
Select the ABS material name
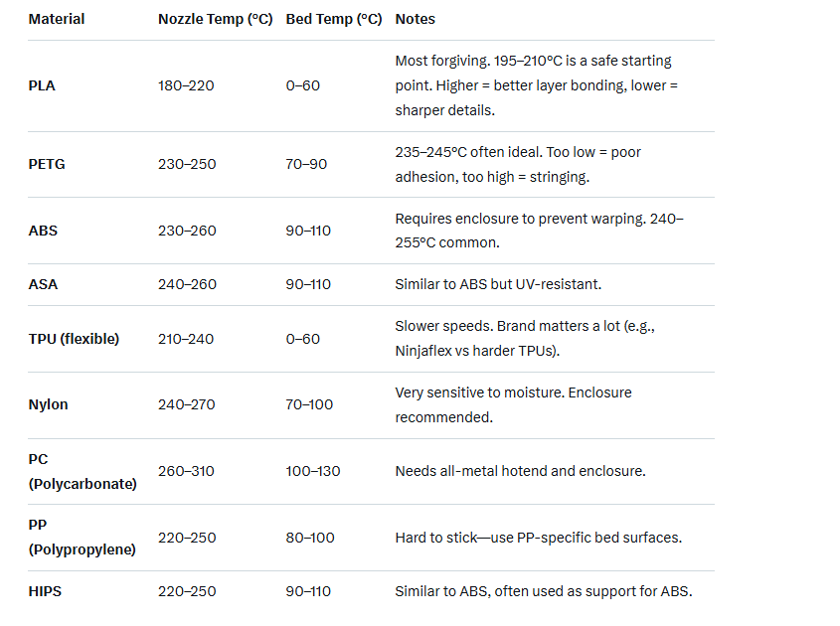pyautogui.click(x=43, y=231)
